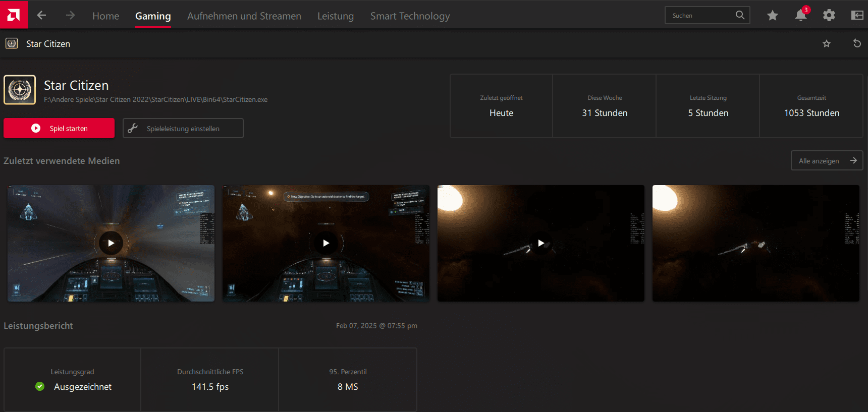The image size is (868, 412).
Task: Open Aufnehmen und Streamen tab
Action: pos(244,16)
